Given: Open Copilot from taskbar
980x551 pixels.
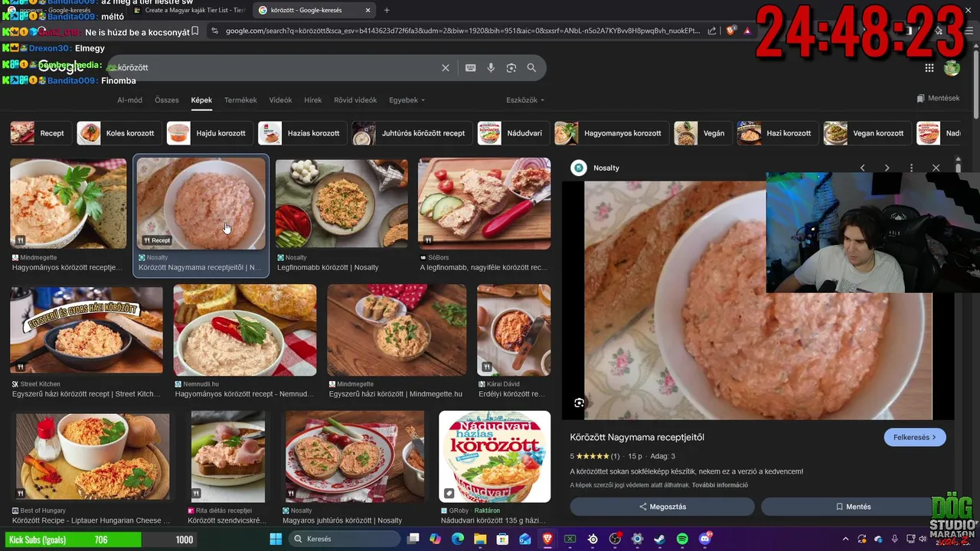Looking at the screenshot, I should click(436, 539).
